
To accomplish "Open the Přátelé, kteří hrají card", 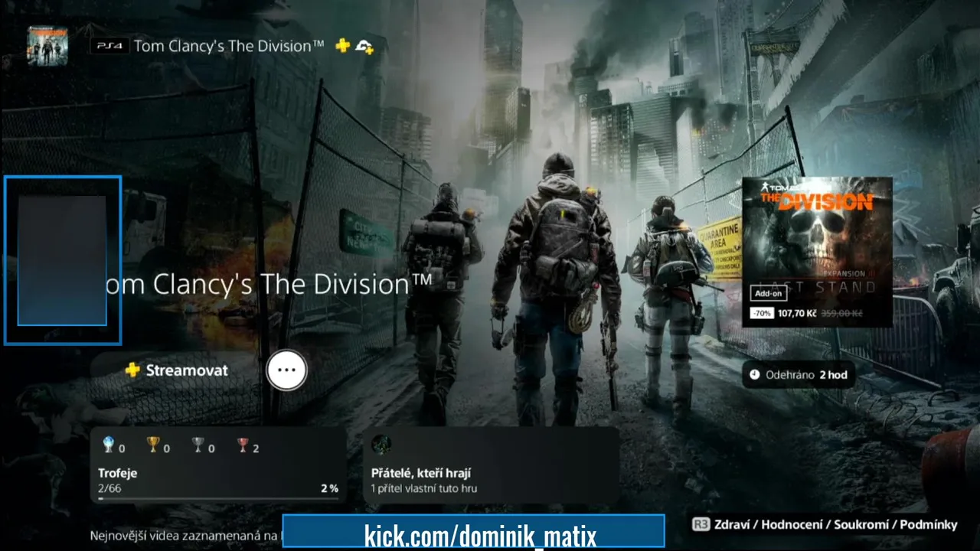I will (x=491, y=465).
